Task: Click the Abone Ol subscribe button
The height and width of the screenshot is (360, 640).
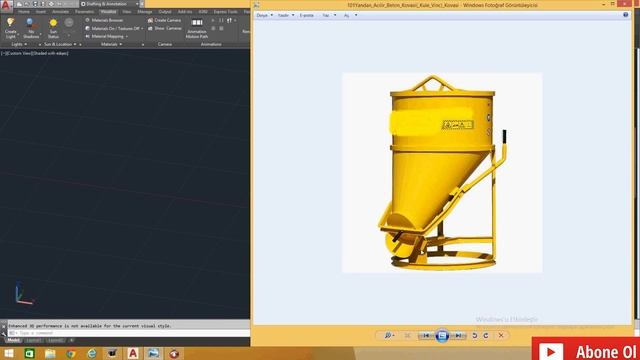Action: (586, 349)
